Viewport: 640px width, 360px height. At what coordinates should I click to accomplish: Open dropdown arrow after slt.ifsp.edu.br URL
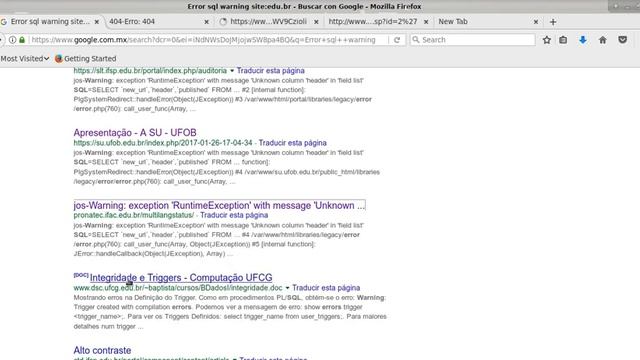click(x=232, y=71)
